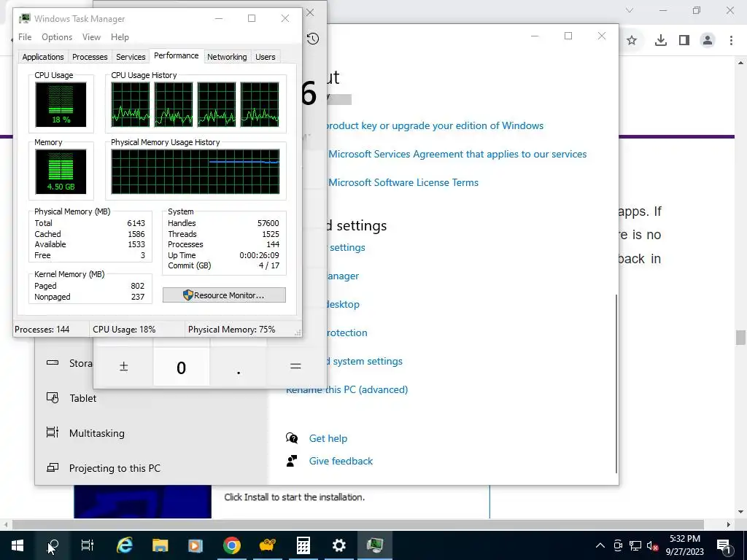
Task: Switch to the Applications tab
Action: coord(43,57)
